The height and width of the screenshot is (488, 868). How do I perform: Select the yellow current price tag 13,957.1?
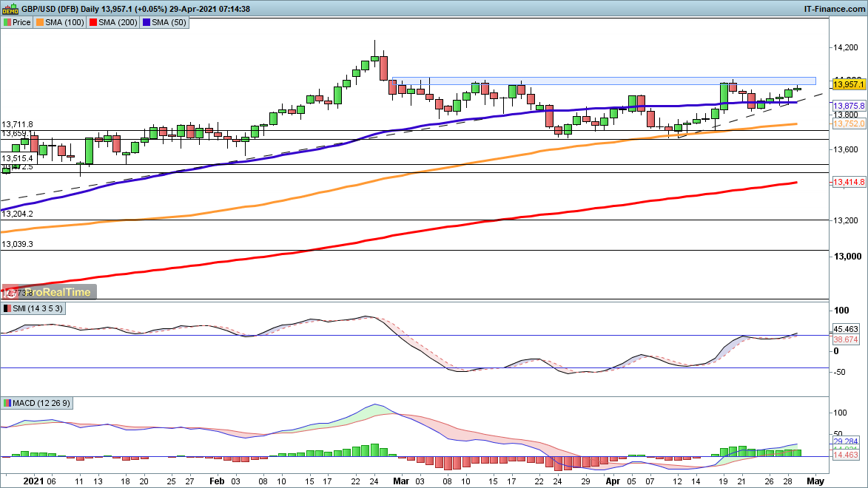tap(849, 85)
